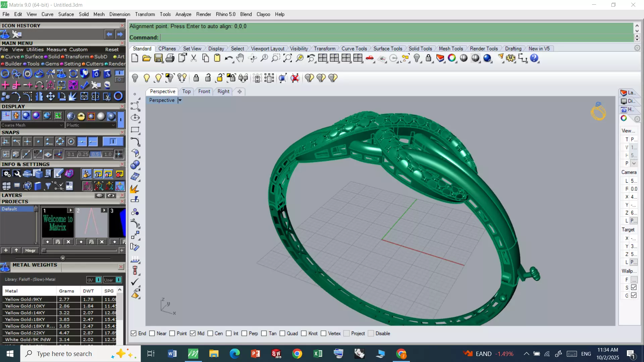Switch to the Front viewport tab
The height and width of the screenshot is (362, 644).
tap(204, 92)
